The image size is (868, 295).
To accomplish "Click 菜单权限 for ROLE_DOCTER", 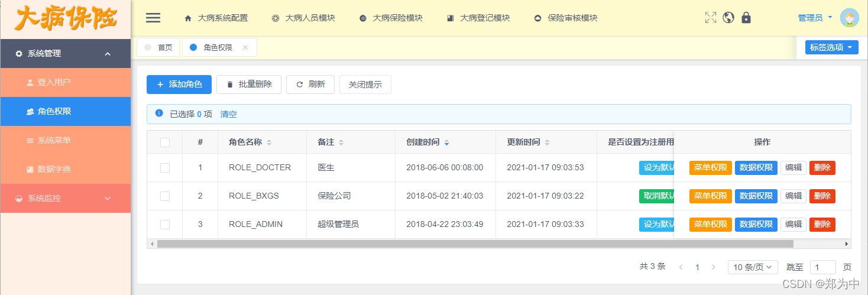I will 711,167.
